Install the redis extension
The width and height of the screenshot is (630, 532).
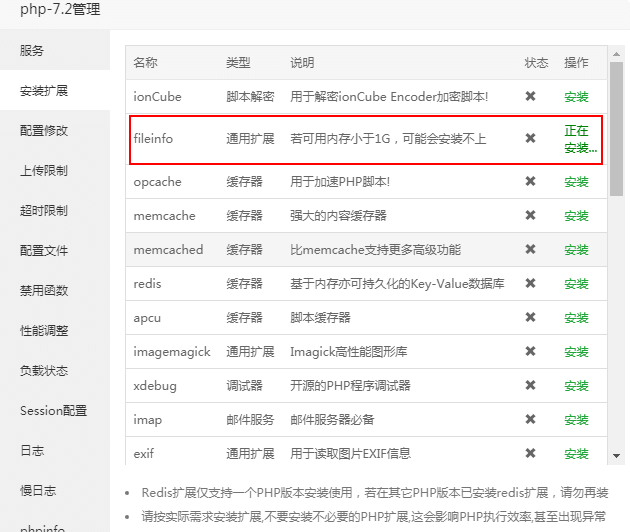click(576, 284)
